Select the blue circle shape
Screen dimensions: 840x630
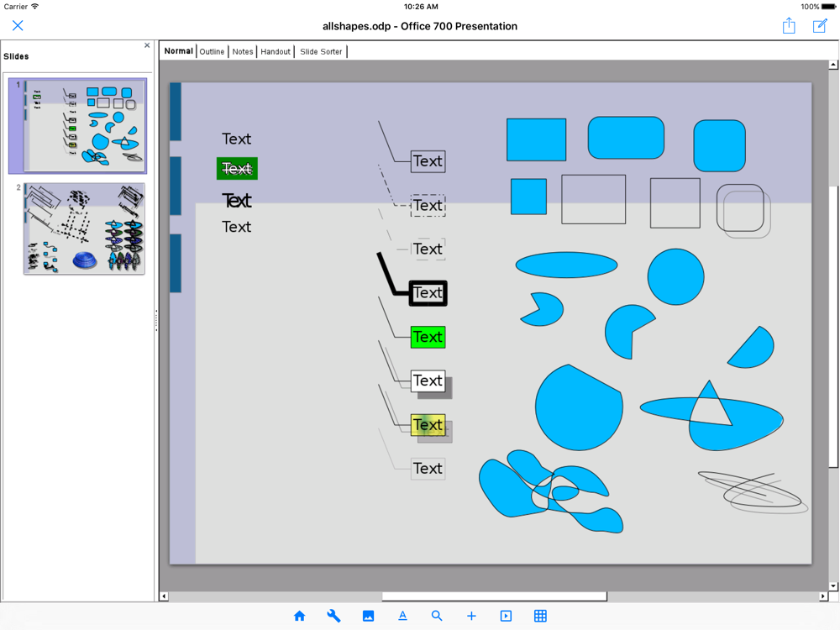click(x=675, y=277)
